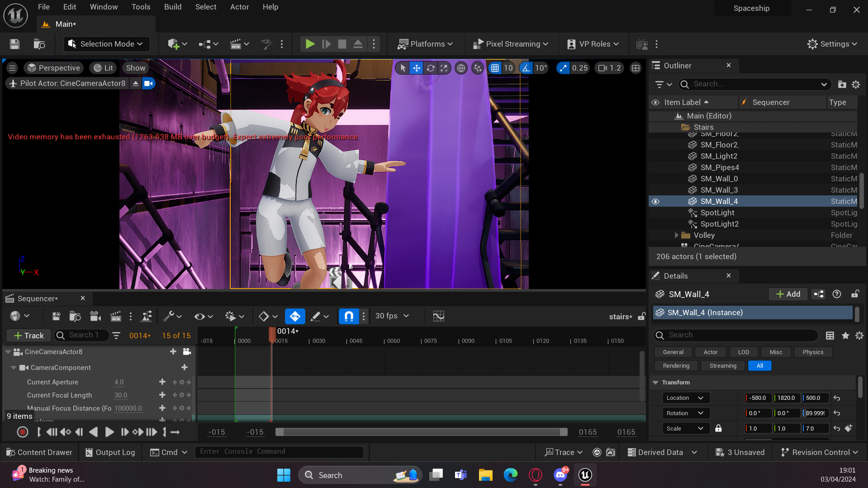Add a new folder in the Outliner
This screenshot has width=868, height=488.
(x=842, y=84)
